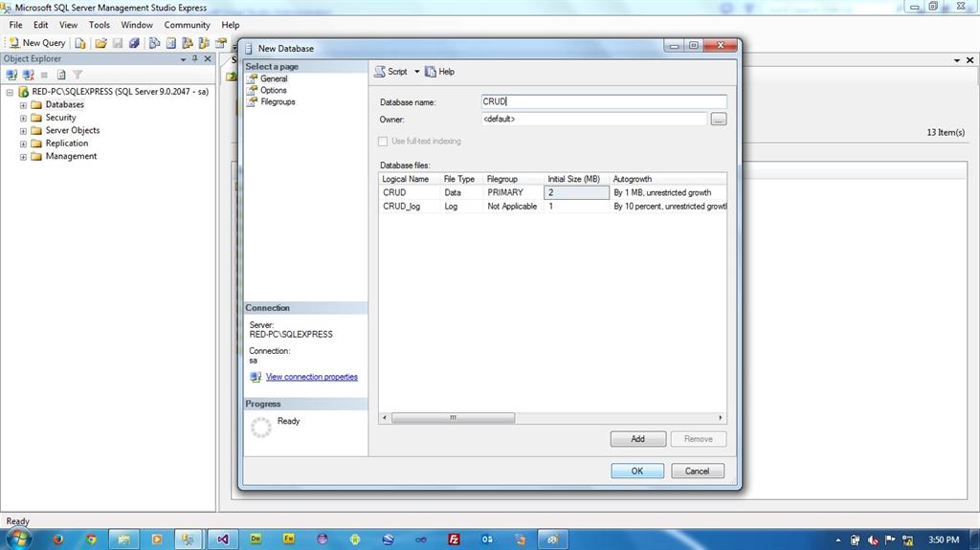Open the File menu
Screen dimensions: 980x550
pyautogui.click(x=15, y=25)
